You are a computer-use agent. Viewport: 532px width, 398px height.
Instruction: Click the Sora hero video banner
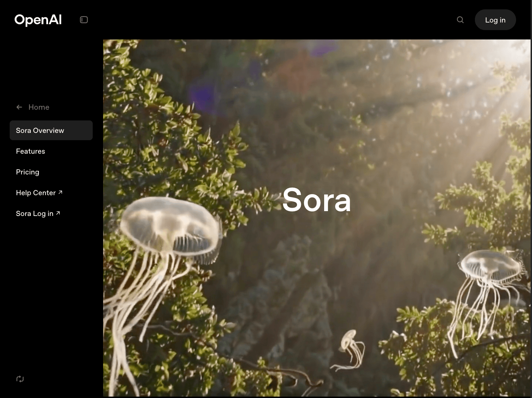point(317,218)
